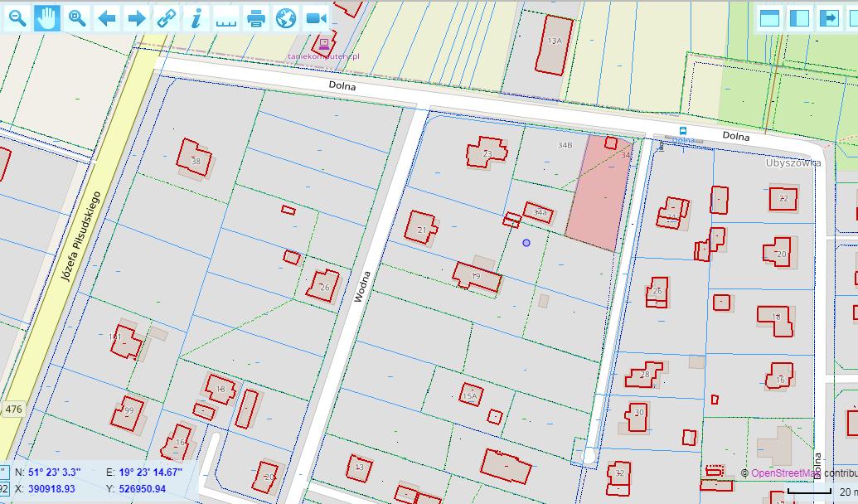Click the Dolna bus stop icon
The image size is (858, 504).
pos(683,131)
